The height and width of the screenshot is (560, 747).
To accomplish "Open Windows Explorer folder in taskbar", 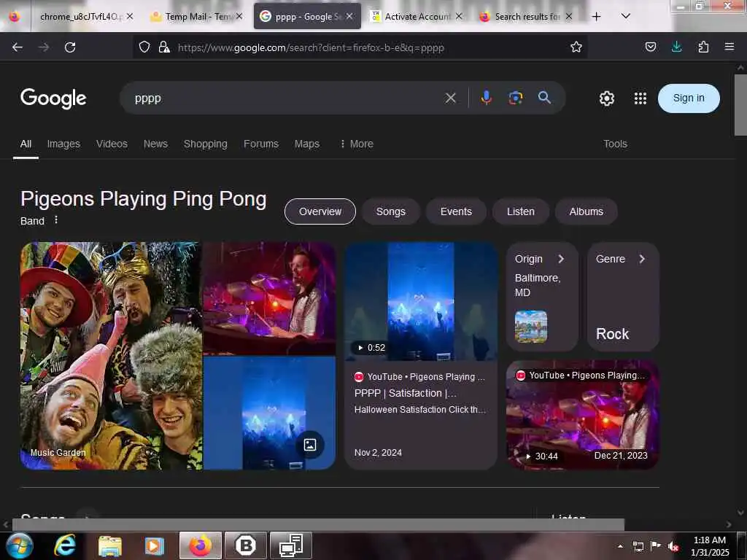I will click(x=110, y=545).
